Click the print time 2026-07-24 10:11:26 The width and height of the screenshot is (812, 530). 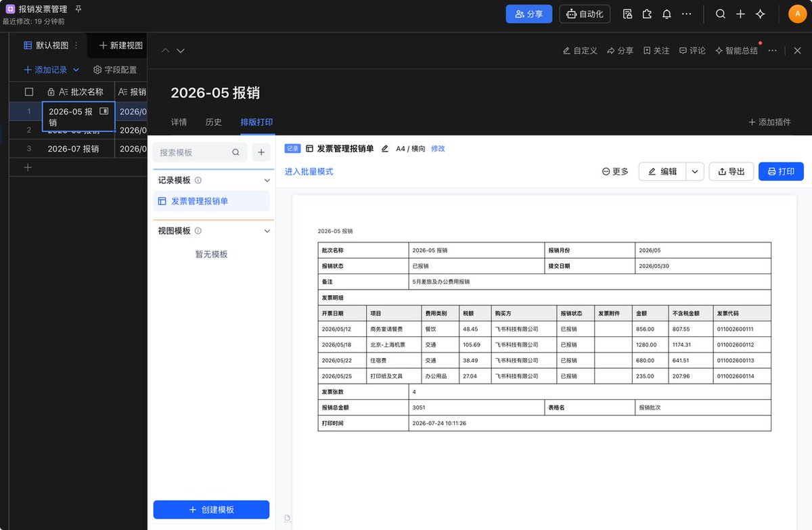click(439, 423)
